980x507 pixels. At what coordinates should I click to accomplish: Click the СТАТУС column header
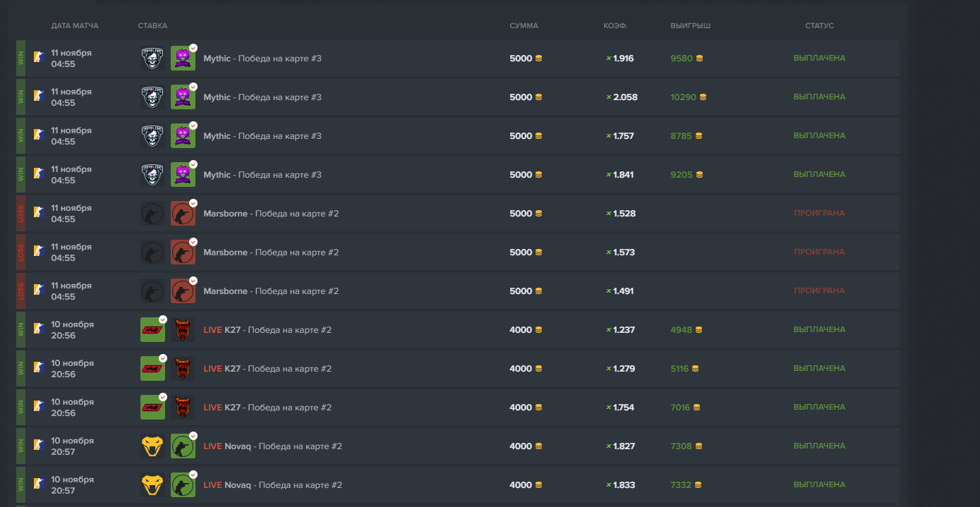point(819,26)
